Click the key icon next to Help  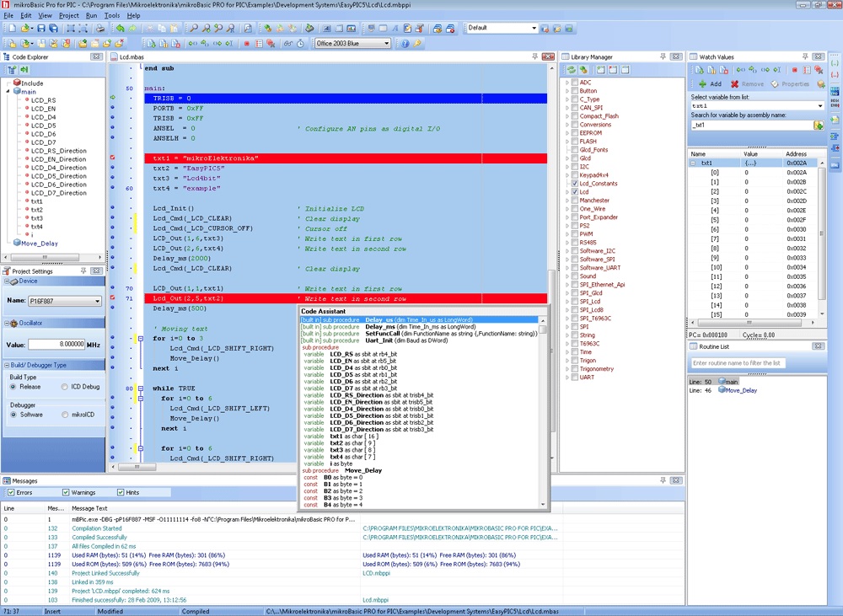click(x=417, y=44)
